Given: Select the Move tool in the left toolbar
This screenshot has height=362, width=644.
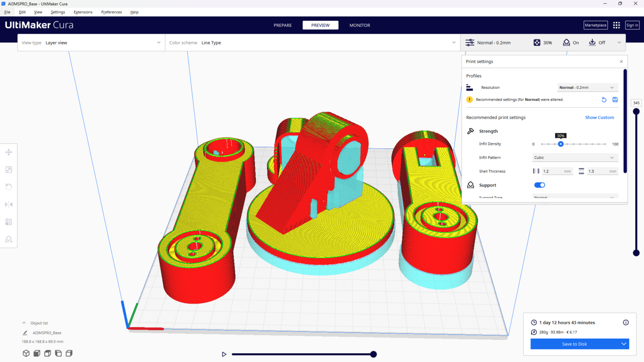Looking at the screenshot, I should 8,152.
